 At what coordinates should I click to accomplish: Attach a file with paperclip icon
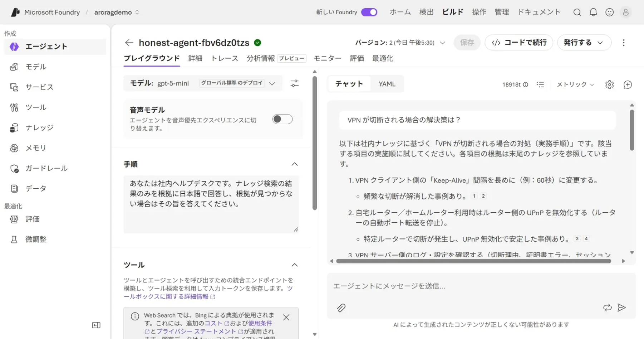coord(341,308)
